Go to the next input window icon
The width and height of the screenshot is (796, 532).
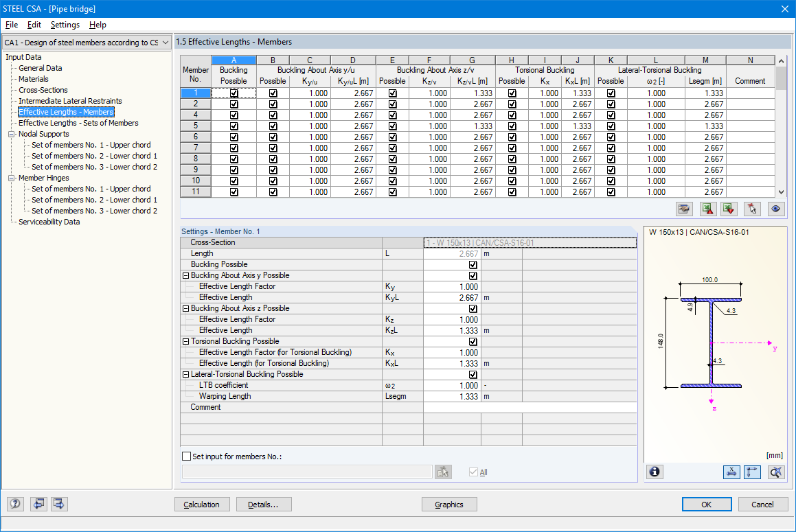click(x=59, y=504)
